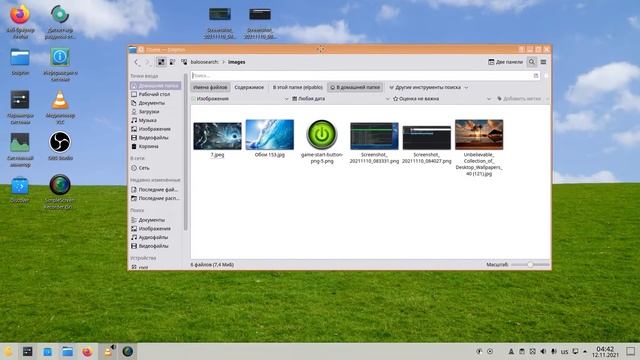Select the Обои 153.jpg wave thumbnail
Image resolution: width=640 pixels, height=360 pixels.
269,135
